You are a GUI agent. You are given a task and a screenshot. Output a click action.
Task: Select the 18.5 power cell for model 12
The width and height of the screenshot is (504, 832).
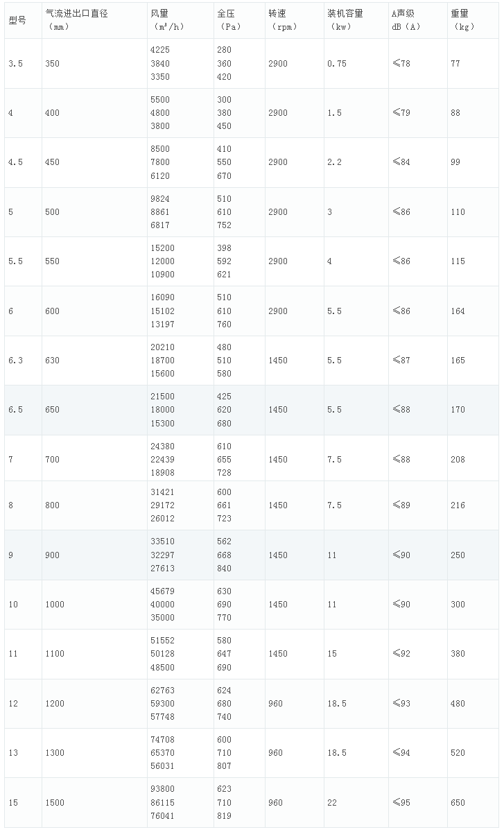coord(337,704)
